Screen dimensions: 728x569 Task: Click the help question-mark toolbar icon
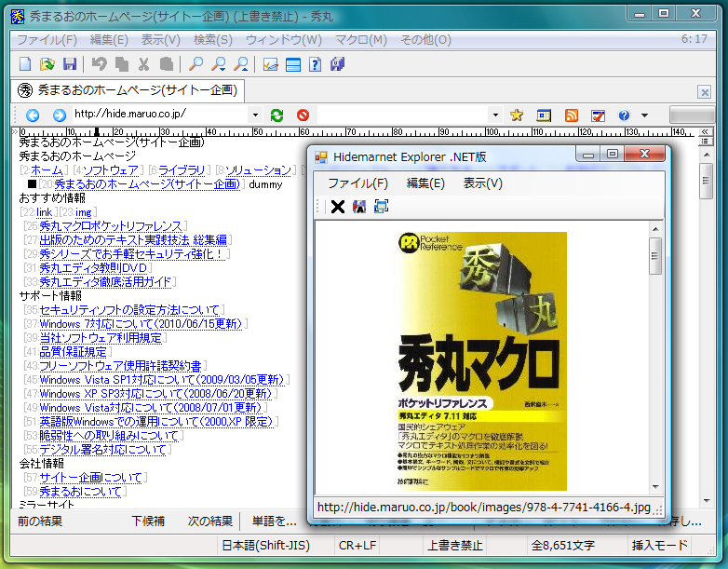(x=316, y=64)
